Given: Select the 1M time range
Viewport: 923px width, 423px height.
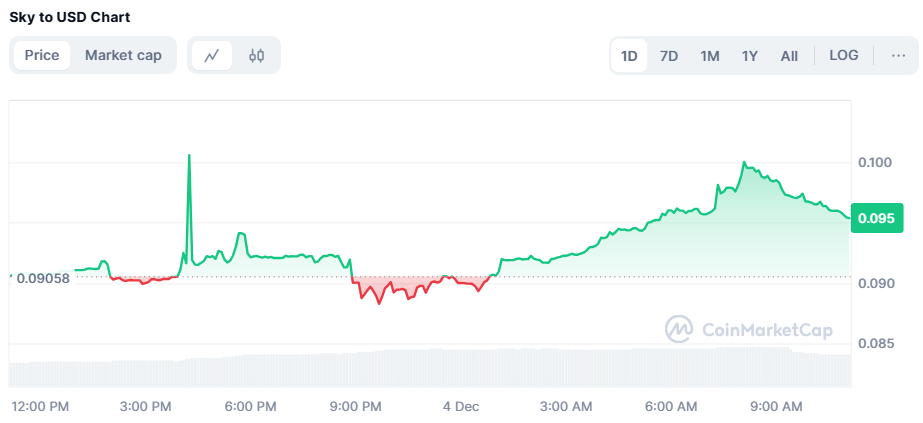Looking at the screenshot, I should click(710, 56).
